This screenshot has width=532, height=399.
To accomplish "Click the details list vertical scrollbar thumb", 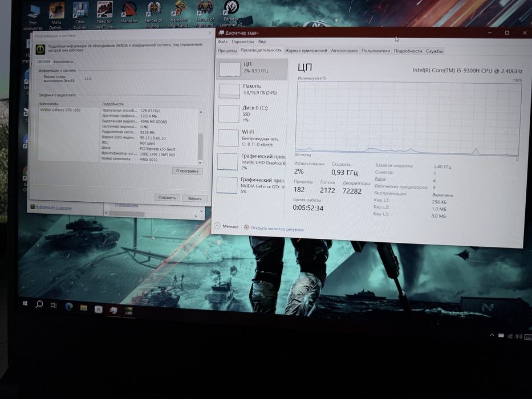I will [200, 145].
